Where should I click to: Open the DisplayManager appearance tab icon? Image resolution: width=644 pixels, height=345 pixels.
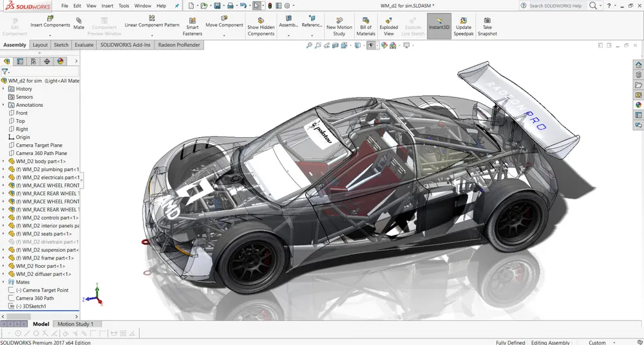(61, 61)
